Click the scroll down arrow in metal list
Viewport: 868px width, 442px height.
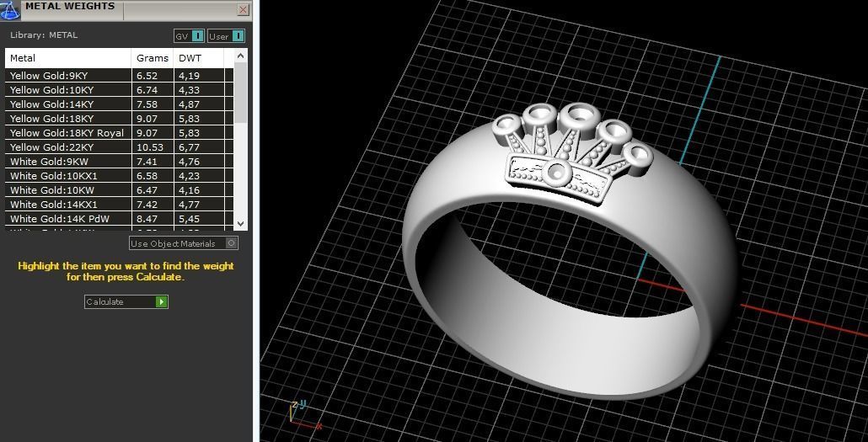click(x=240, y=223)
